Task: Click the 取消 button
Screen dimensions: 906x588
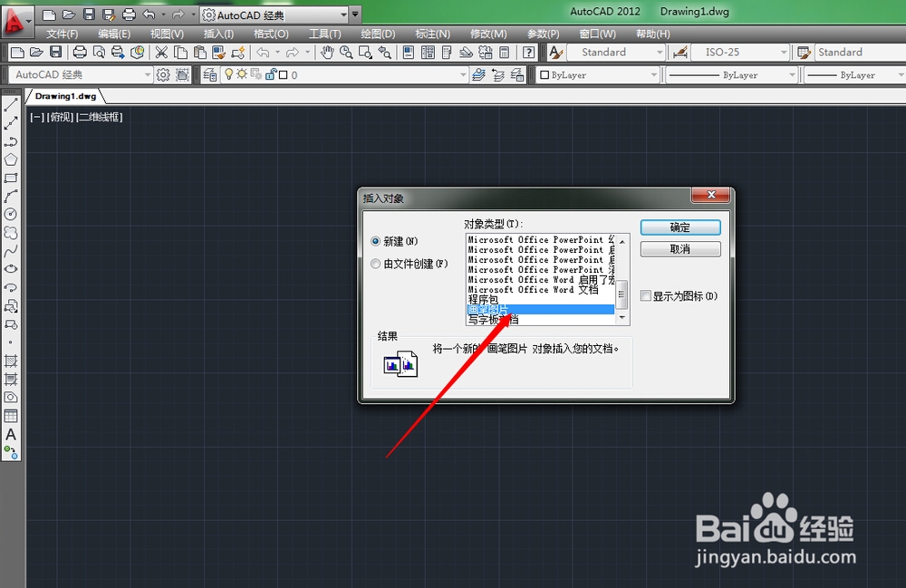Action: pyautogui.click(x=680, y=249)
